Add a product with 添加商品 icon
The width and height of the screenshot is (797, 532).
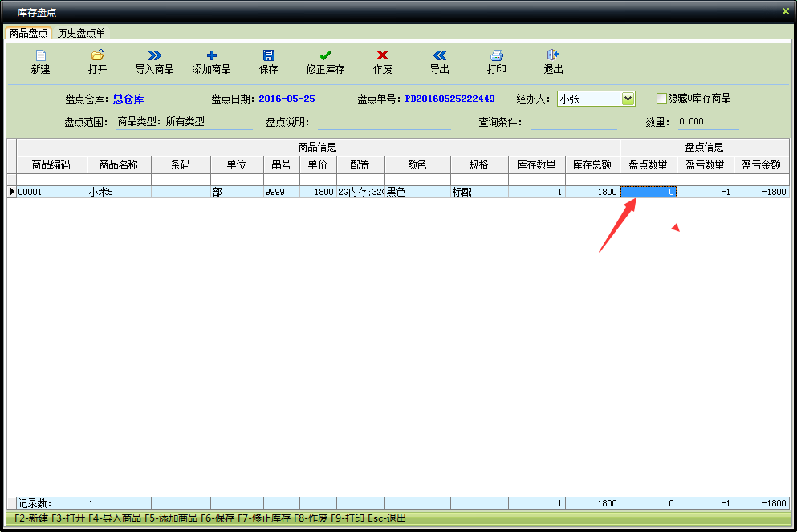click(x=211, y=55)
